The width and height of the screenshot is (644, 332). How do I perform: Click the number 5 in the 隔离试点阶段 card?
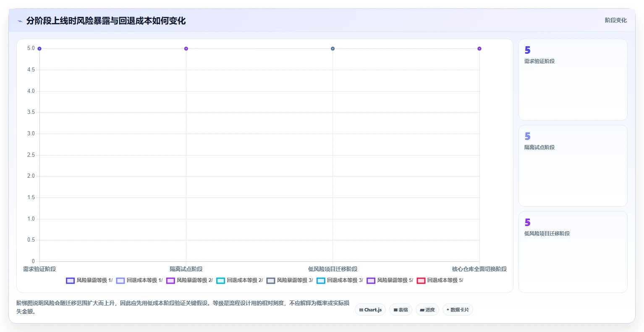(528, 136)
